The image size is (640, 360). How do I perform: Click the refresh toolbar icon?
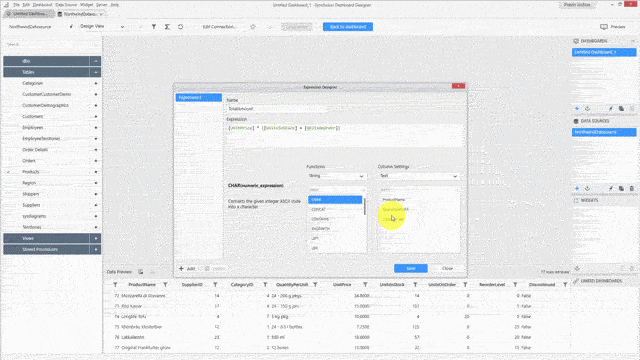tap(180, 27)
